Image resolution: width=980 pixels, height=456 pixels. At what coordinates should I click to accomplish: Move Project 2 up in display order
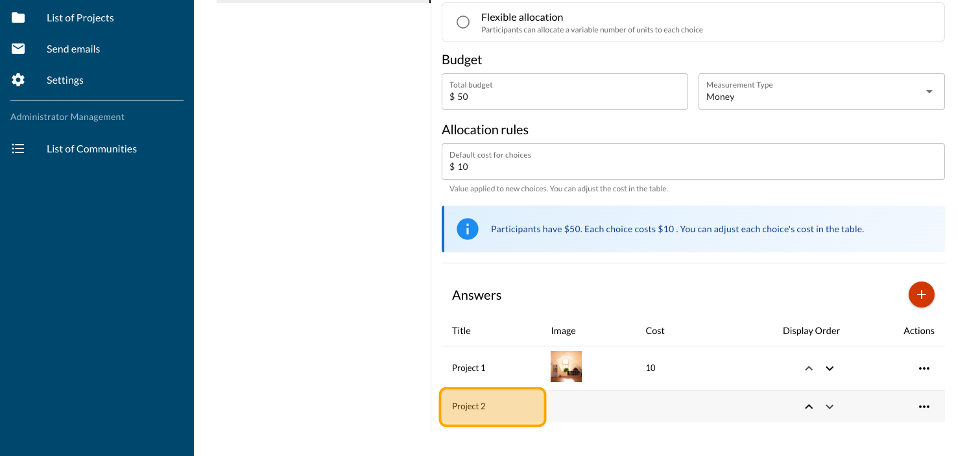point(808,407)
